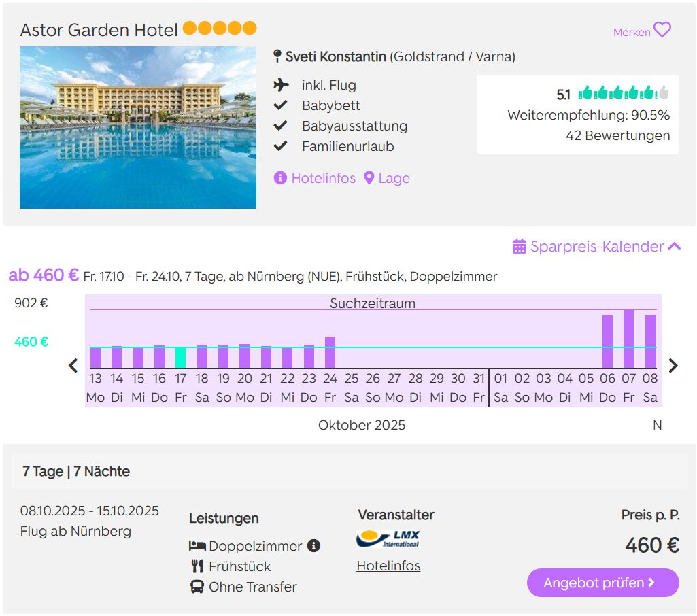Click the calendar icon of Sparpreis-Kalender
The width and height of the screenshot is (697, 616).
[520, 246]
